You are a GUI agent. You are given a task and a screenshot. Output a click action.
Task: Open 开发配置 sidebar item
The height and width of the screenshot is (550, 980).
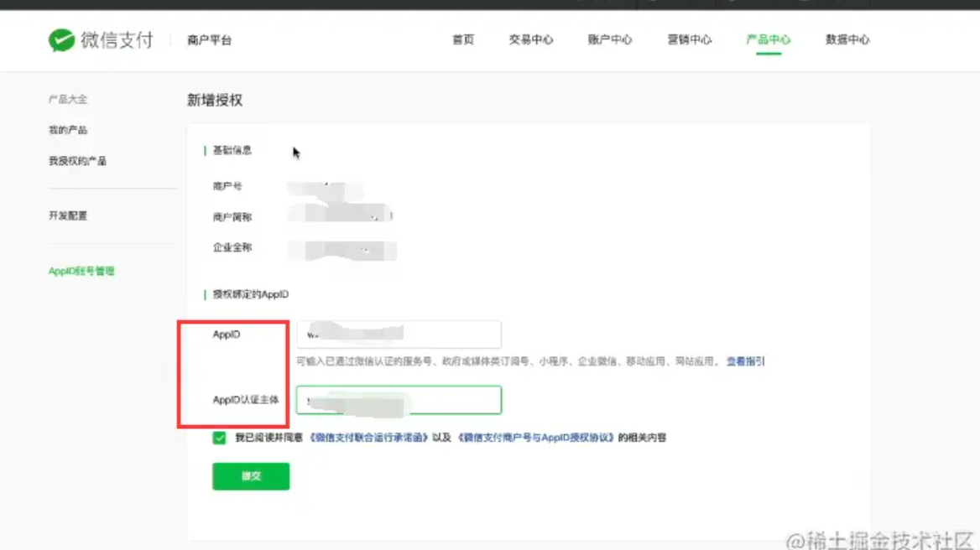(68, 215)
